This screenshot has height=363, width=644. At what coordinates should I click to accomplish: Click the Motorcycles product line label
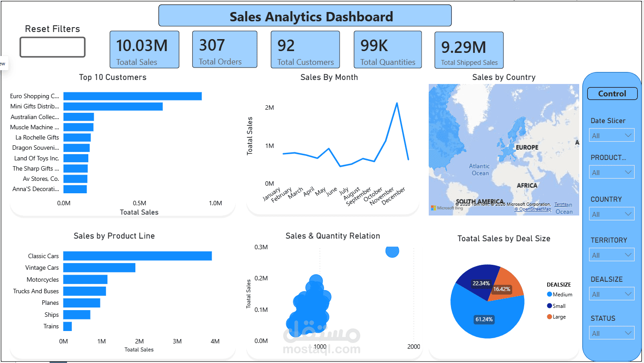[x=43, y=279]
